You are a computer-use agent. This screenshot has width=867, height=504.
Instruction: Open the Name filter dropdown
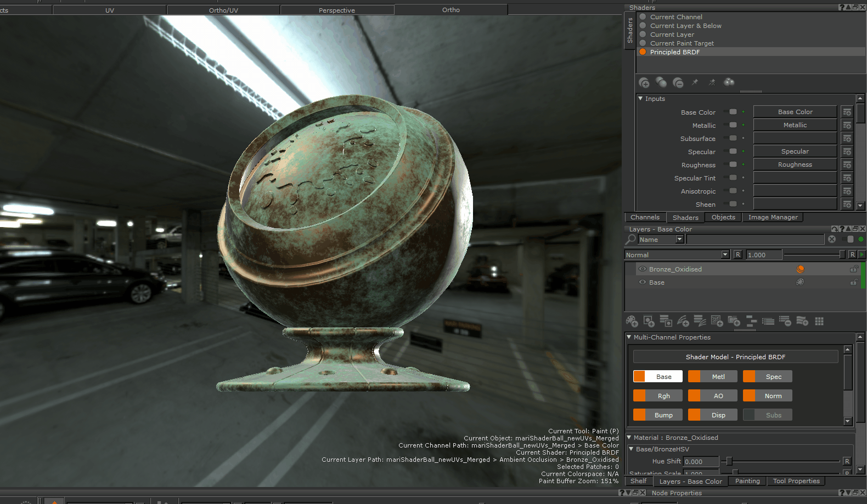pyautogui.click(x=679, y=239)
